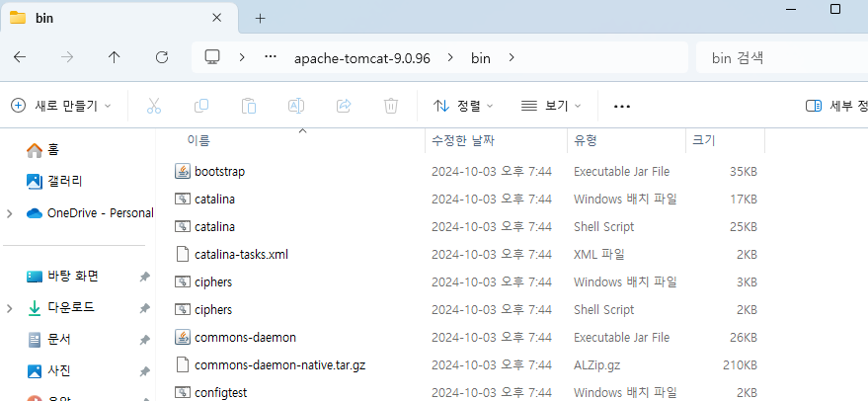The height and width of the screenshot is (401, 868).
Task: Open the 보기 view dropdown
Action: 551,106
